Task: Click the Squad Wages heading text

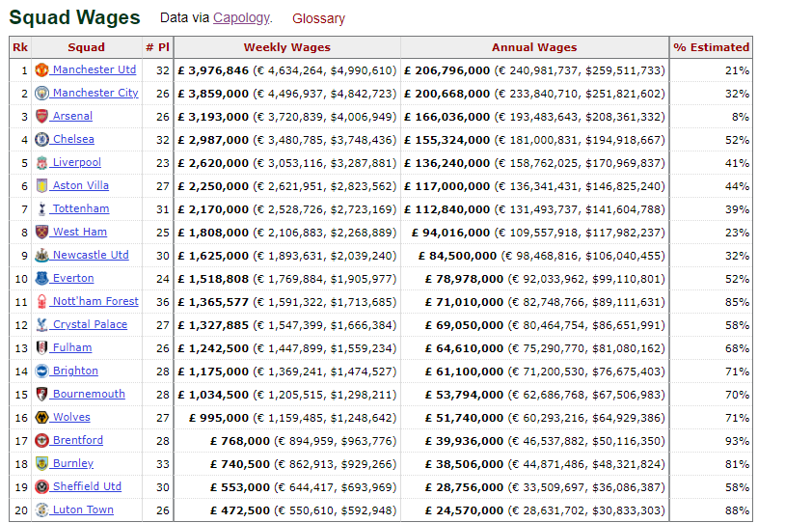Action: [x=74, y=17]
